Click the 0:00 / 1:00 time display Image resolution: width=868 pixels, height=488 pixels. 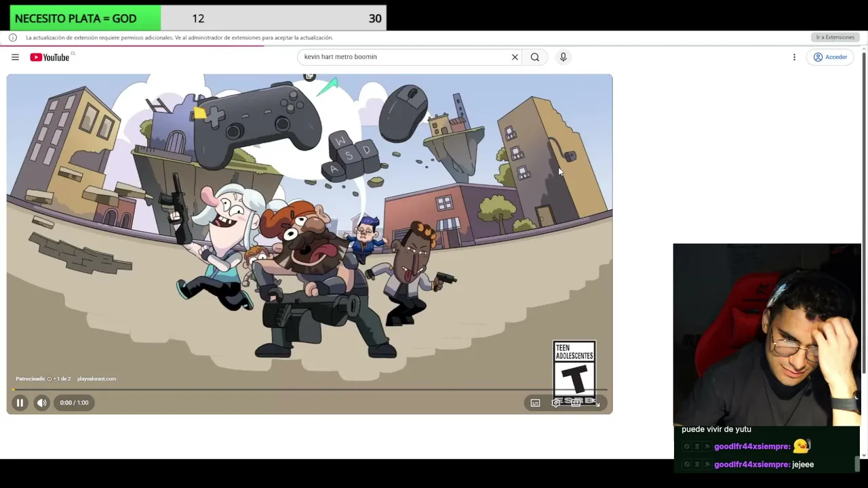74,403
